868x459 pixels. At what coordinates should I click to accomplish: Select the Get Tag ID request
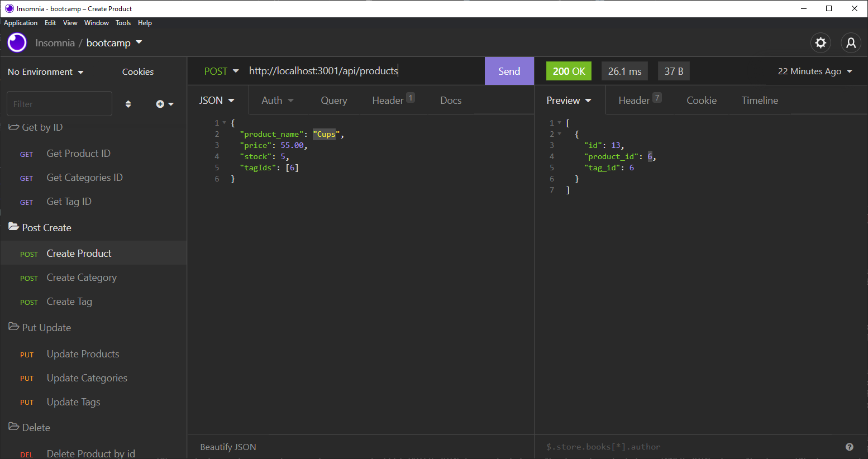94,202
